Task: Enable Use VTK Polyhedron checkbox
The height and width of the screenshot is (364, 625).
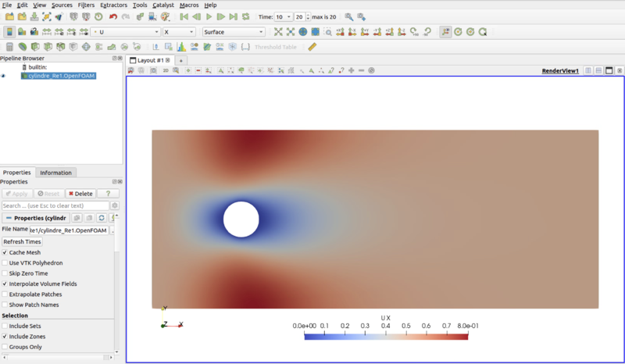Action: pyautogui.click(x=5, y=262)
